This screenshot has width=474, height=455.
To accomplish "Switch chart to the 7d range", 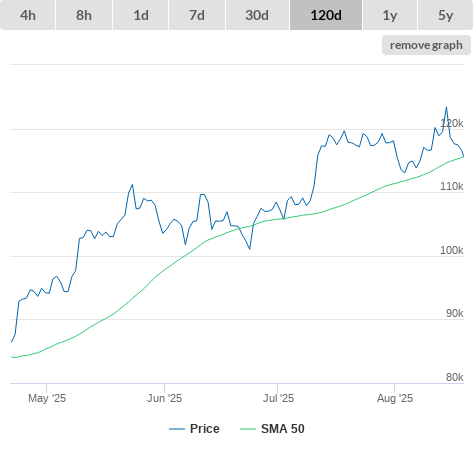I will click(x=197, y=15).
